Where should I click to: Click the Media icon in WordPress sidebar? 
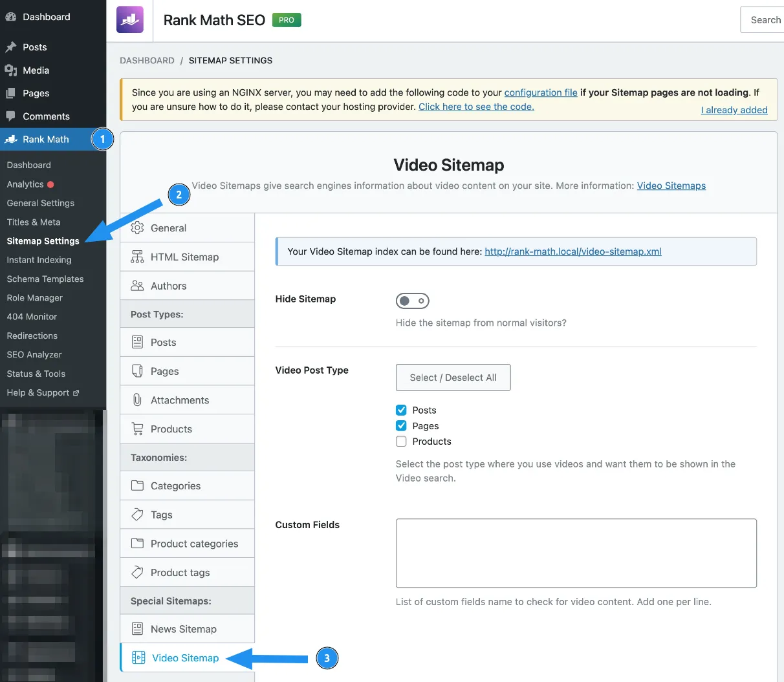[10, 70]
